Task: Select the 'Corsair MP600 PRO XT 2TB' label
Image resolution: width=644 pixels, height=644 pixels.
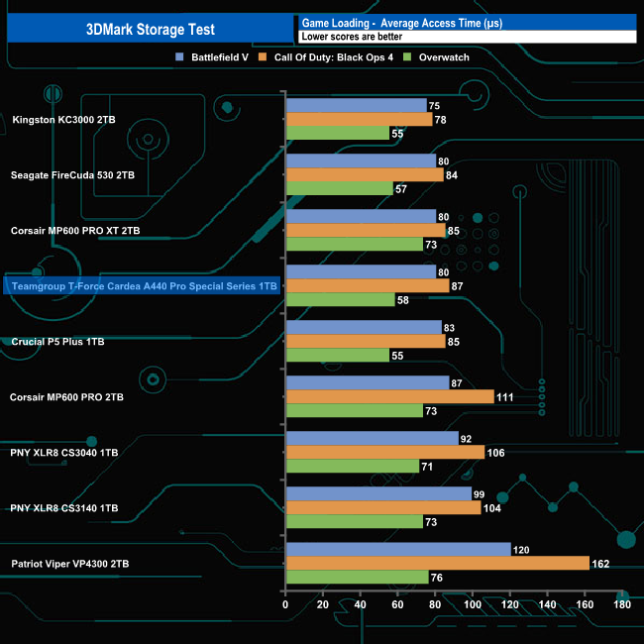Action: (x=75, y=231)
